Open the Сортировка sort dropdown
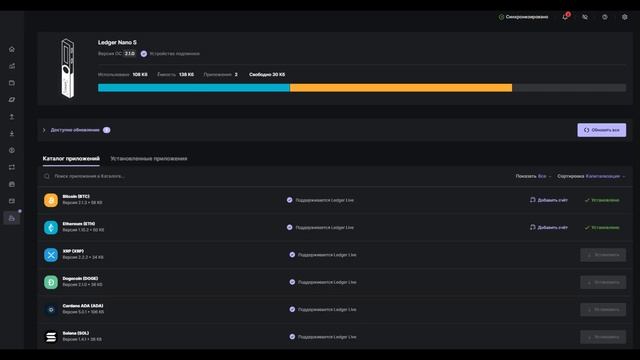640x360 pixels. [591, 176]
